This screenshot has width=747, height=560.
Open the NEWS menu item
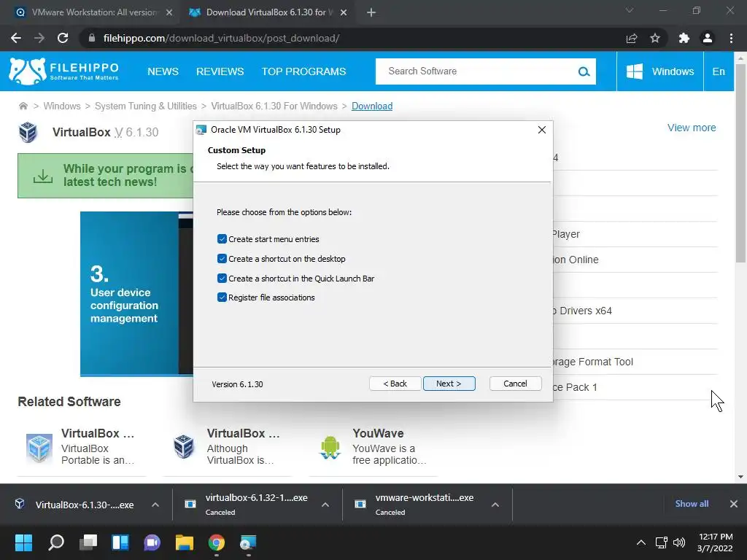pyautogui.click(x=163, y=71)
